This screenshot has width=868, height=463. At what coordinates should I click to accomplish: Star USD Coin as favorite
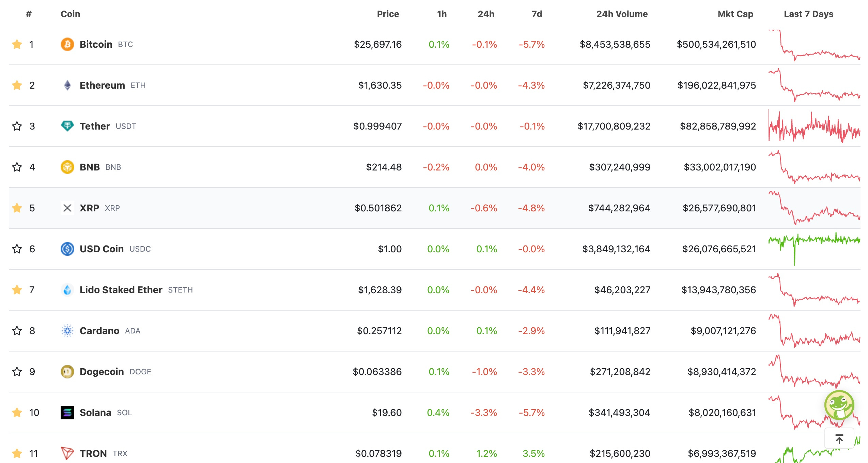17,249
